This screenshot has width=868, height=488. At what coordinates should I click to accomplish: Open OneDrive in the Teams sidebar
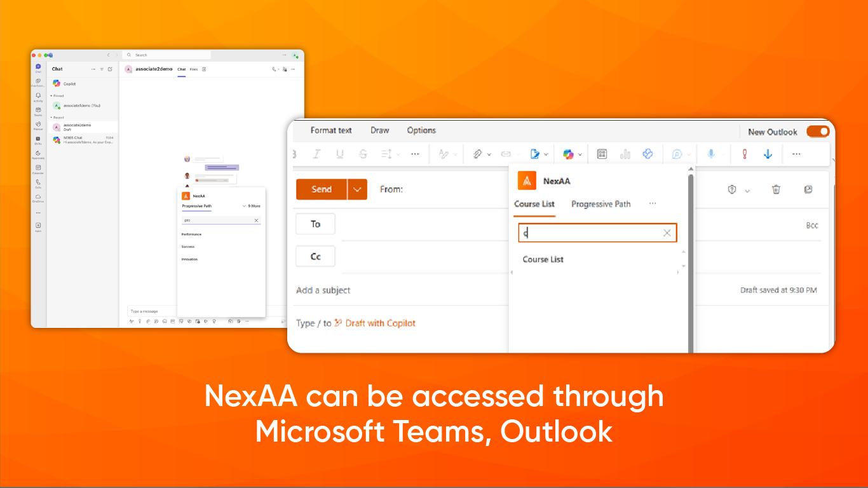(38, 198)
